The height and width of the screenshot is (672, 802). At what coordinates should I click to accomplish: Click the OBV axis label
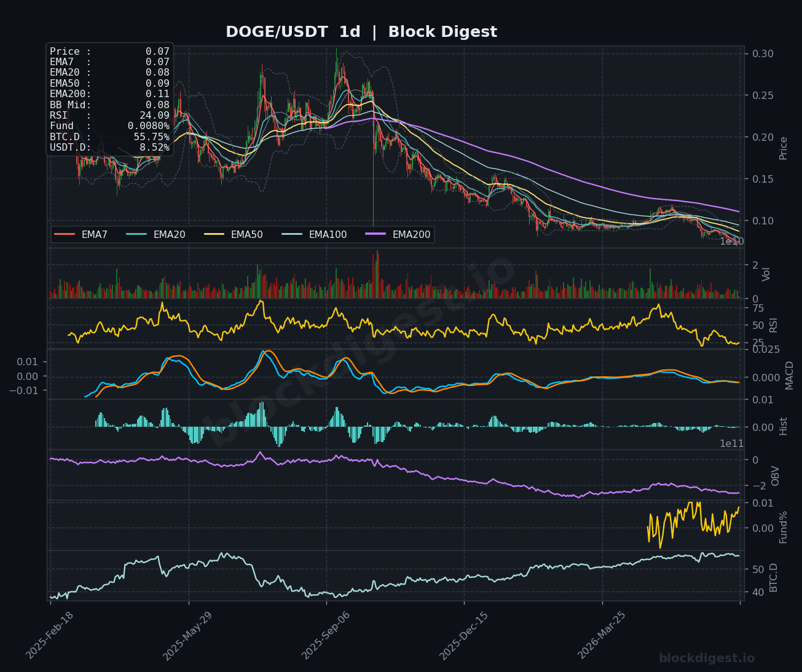775,476
